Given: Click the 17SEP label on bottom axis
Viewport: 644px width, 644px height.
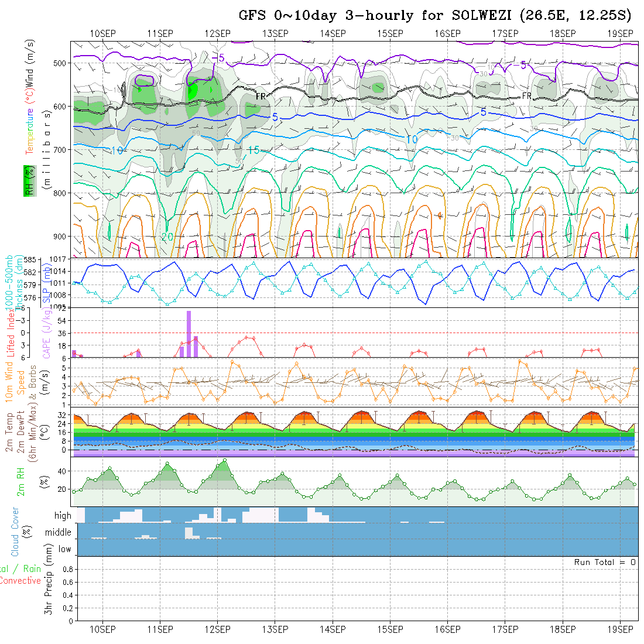Looking at the screenshot, I should tap(505, 629).
